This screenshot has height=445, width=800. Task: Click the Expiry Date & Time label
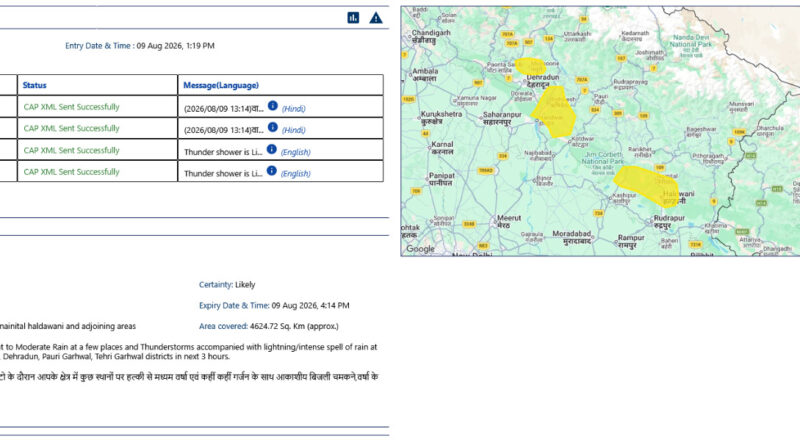point(234,306)
